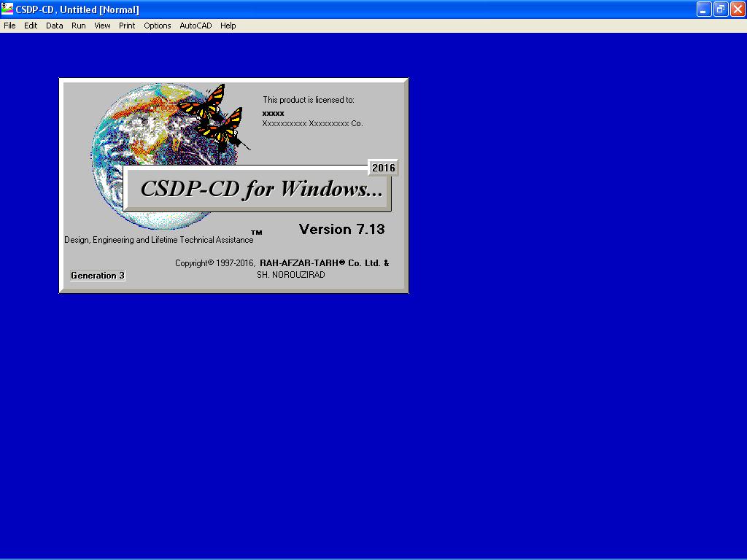This screenshot has width=747, height=560.
Task: Open the AutoCAD menu
Action: (196, 26)
